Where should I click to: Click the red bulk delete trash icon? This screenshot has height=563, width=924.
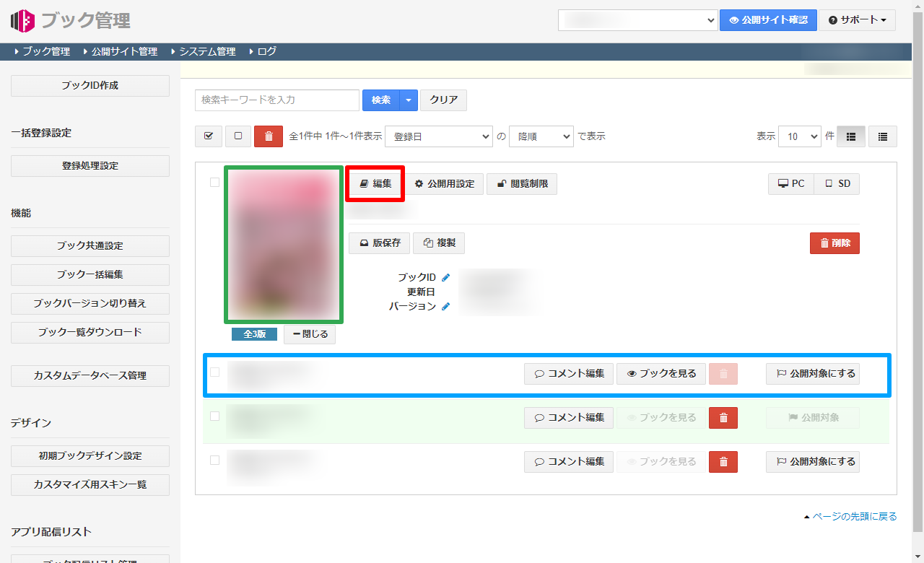click(269, 136)
